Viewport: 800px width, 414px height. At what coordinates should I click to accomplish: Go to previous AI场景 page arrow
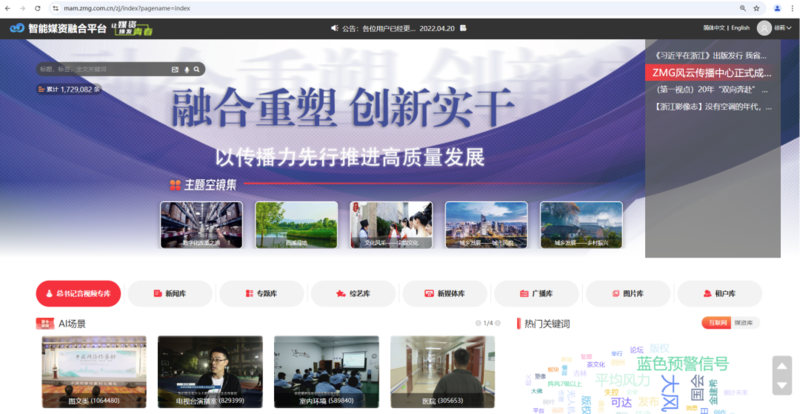coord(477,323)
